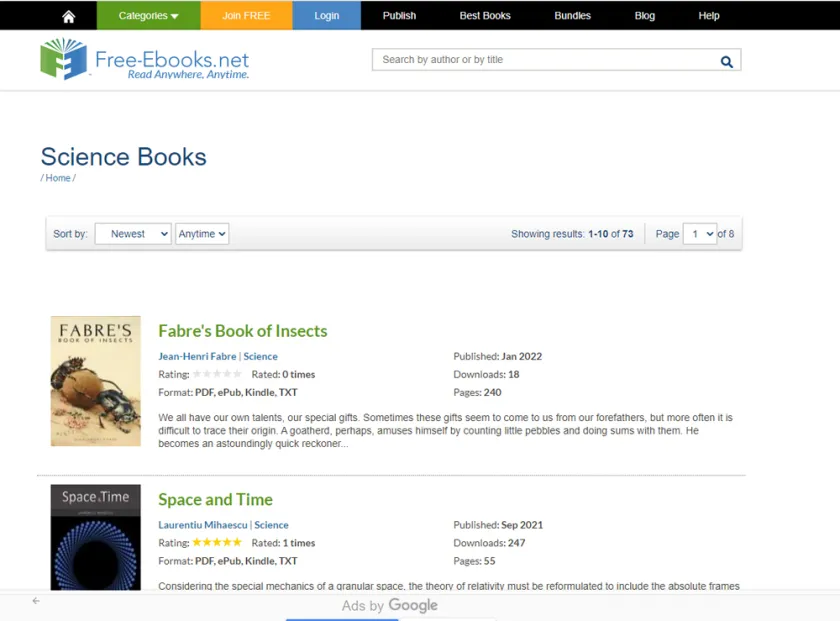Click the search magnifying glass icon
Viewport: 840px width, 621px height.
coord(727,60)
